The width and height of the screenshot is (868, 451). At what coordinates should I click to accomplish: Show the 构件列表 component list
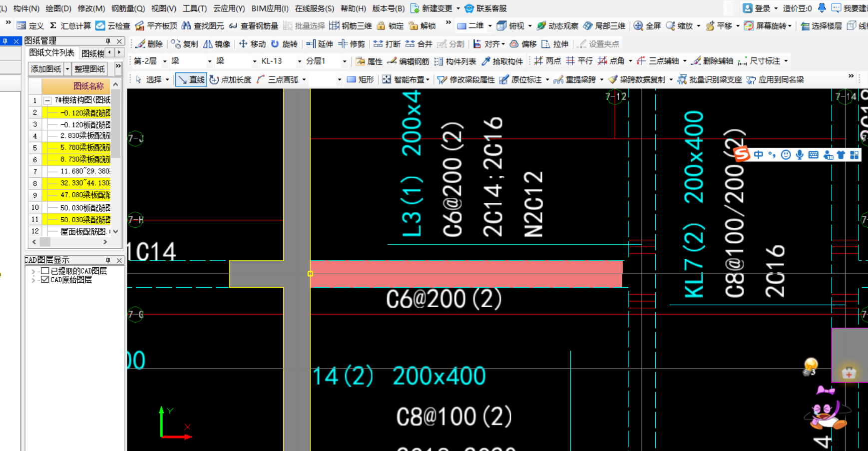[455, 61]
